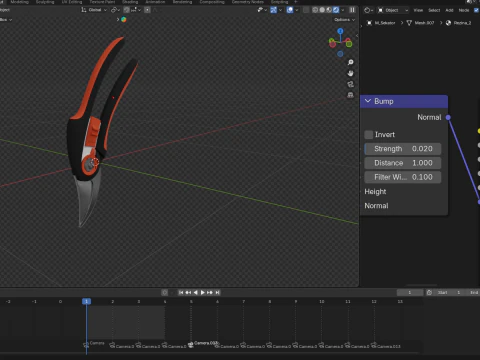Toggle preview range stopwatch icon

pyautogui.click(x=429, y=292)
